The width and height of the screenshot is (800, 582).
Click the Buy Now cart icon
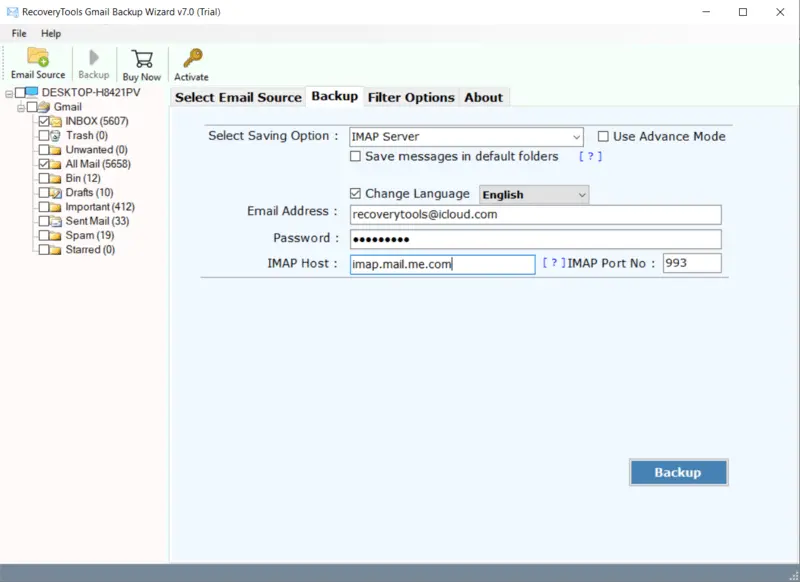coord(142,59)
